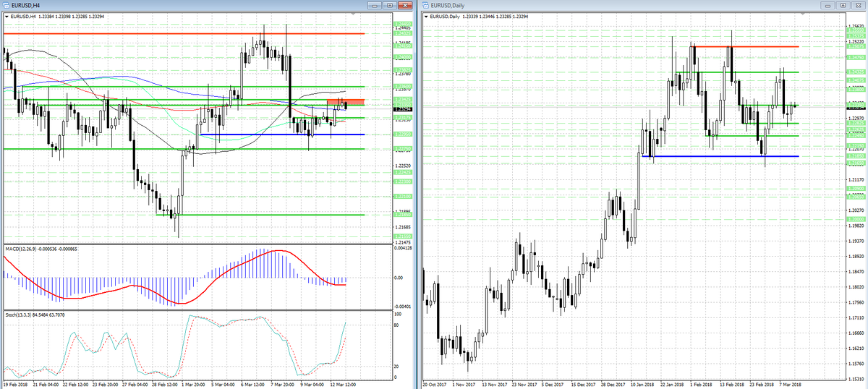Select the red horizontal line on Daily chart
Screen dimensions: 868x389
(x=744, y=46)
